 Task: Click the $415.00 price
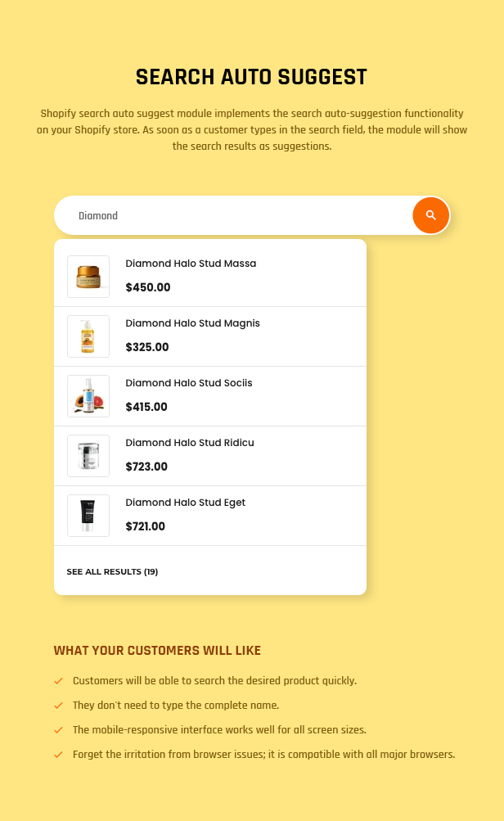[146, 407]
